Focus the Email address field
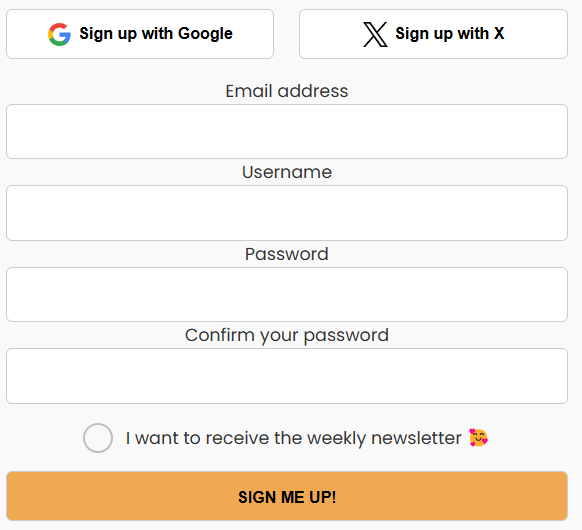 click(x=287, y=131)
